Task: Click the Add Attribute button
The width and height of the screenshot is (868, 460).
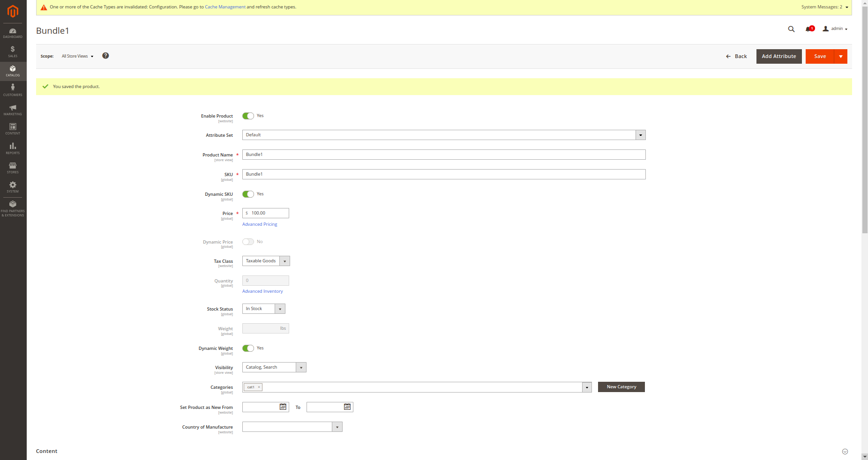Action: click(779, 56)
